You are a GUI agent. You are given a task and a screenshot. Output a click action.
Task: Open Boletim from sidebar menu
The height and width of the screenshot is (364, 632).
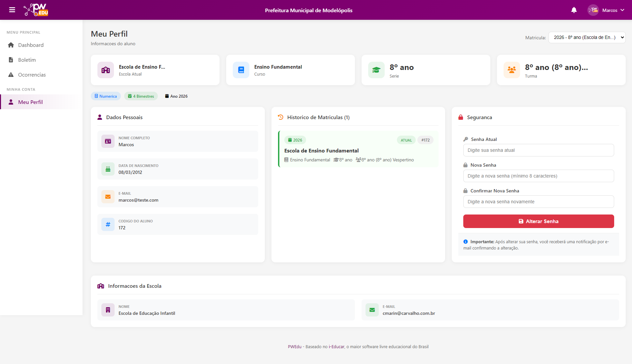coord(27,60)
